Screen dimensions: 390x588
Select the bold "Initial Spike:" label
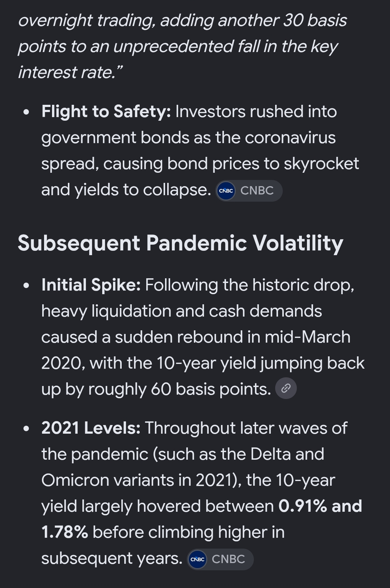coord(91,285)
